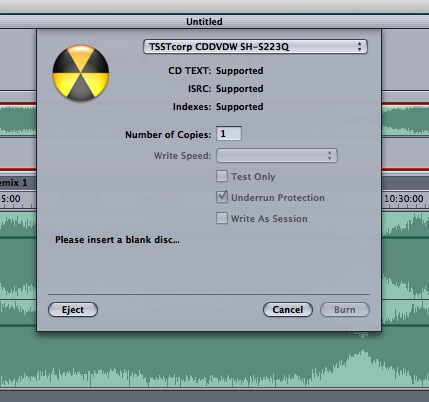
Task: Toggle the Underrun Protection checkbox
Action: click(222, 197)
